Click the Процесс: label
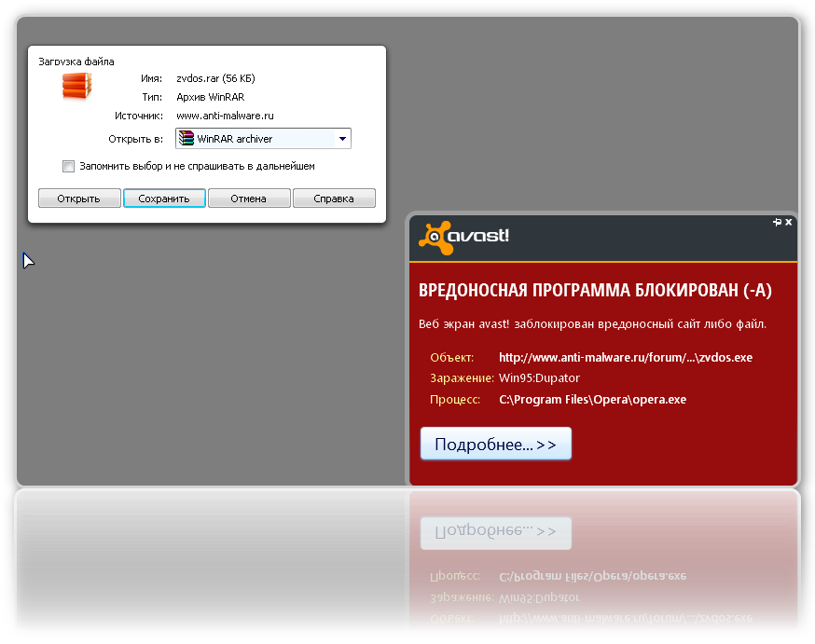Screen dimensions: 815x644 [455, 400]
